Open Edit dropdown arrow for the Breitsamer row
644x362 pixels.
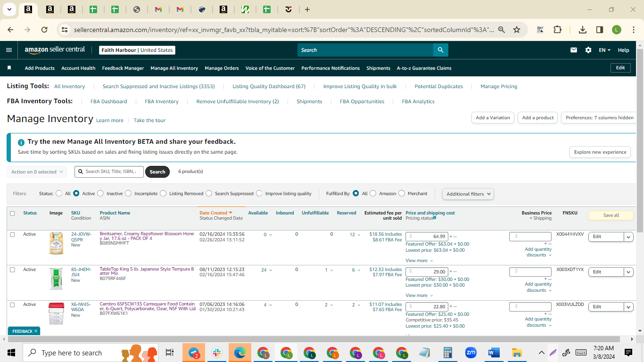[x=628, y=237]
